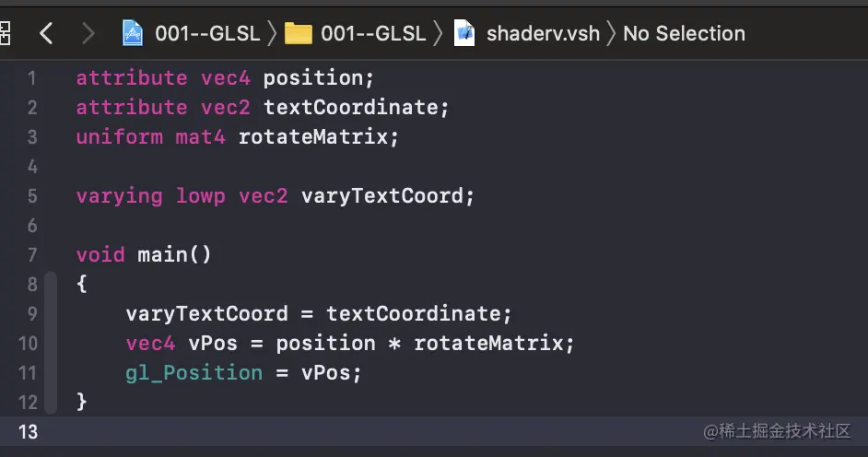Click the closing brace on line 12

pos(81,402)
